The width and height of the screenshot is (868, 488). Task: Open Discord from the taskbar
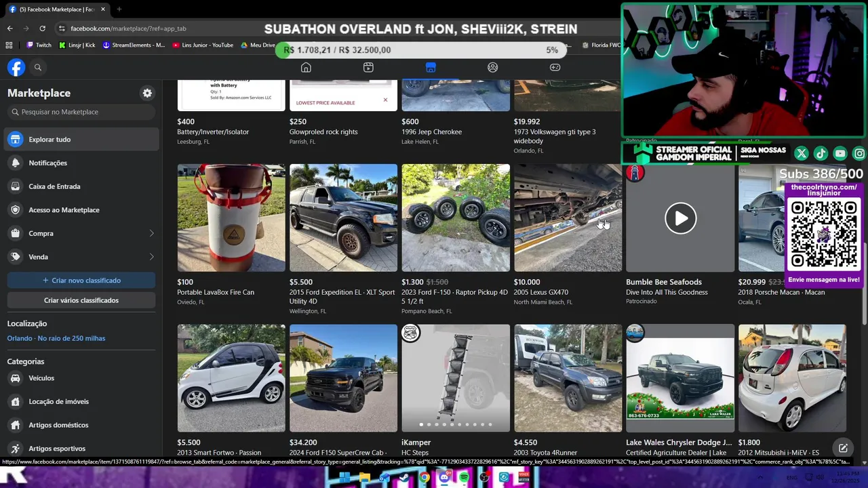444,478
